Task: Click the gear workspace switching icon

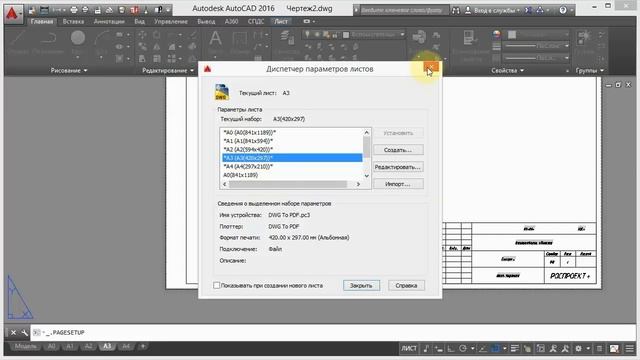Action: [578, 349]
